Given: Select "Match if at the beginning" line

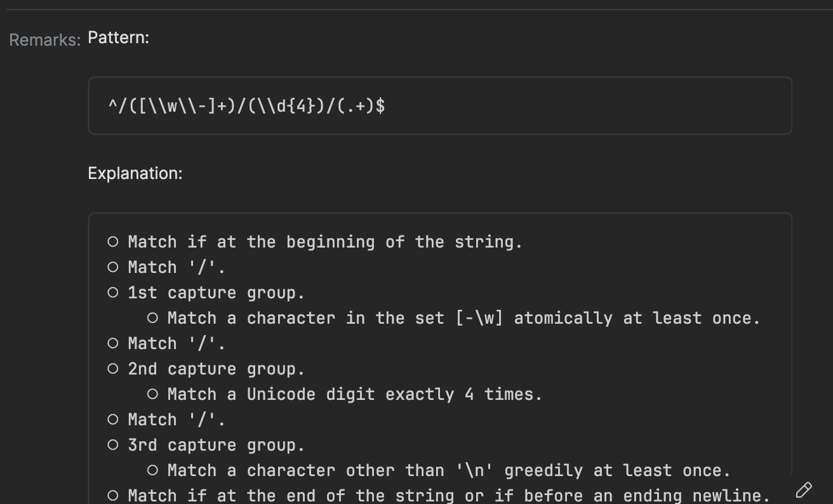Looking at the screenshot, I should (x=324, y=242).
